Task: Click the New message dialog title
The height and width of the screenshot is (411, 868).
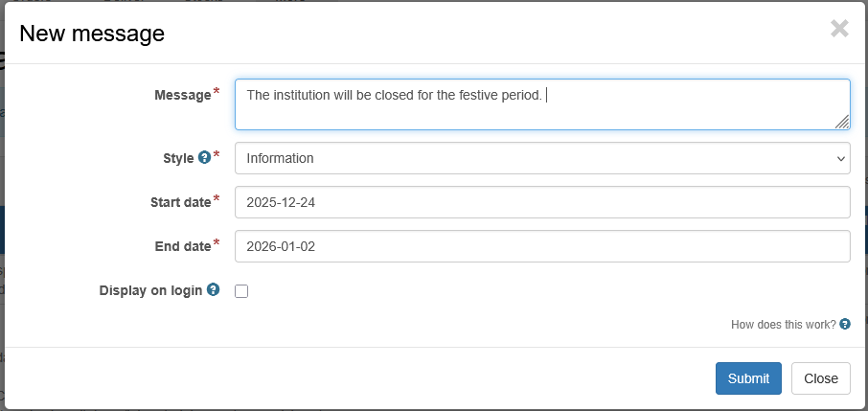Action: click(92, 34)
